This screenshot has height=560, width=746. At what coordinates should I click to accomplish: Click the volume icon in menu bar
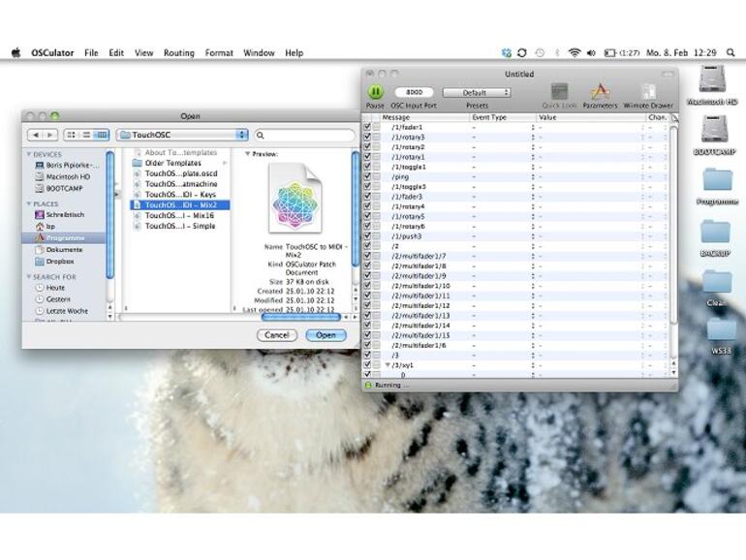(x=591, y=53)
